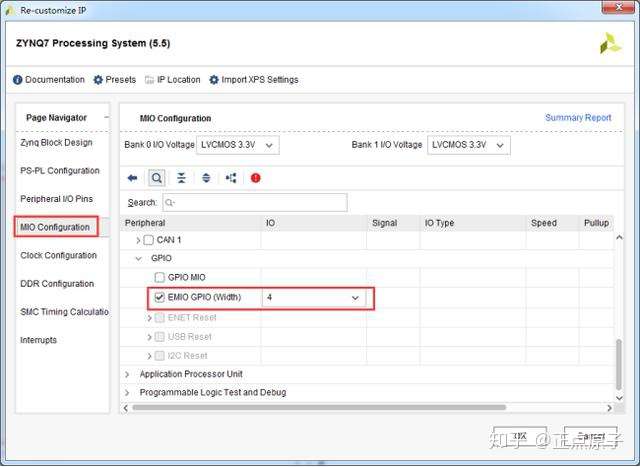Click the horizontal scrollbar thumb
The height and width of the screenshot is (467, 640).
coord(319,407)
